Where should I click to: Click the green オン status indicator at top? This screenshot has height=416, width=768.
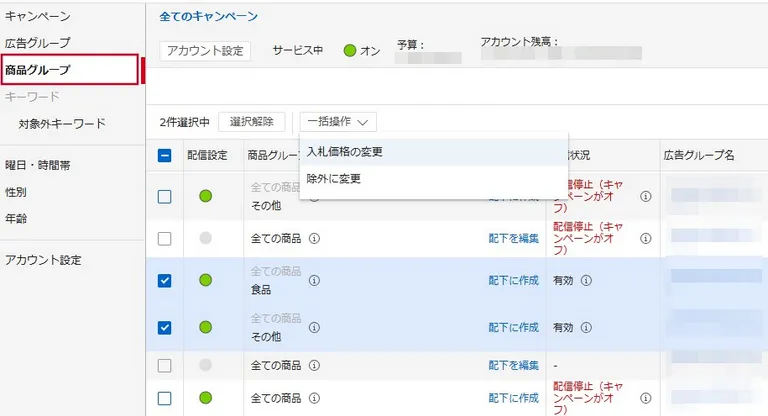pyautogui.click(x=350, y=50)
